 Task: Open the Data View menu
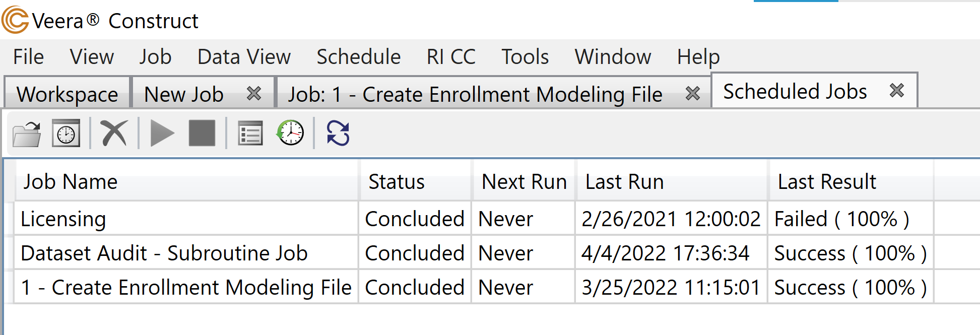pyautogui.click(x=244, y=57)
